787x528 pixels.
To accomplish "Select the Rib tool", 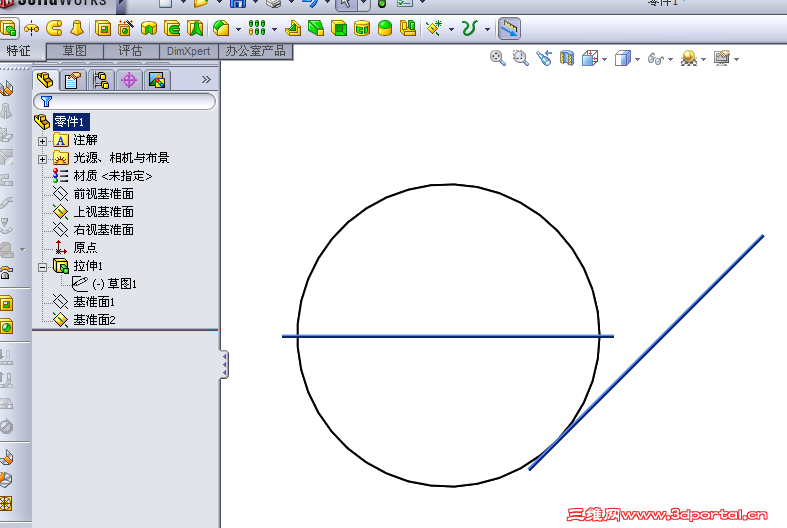I will pyautogui.click(x=293, y=28).
